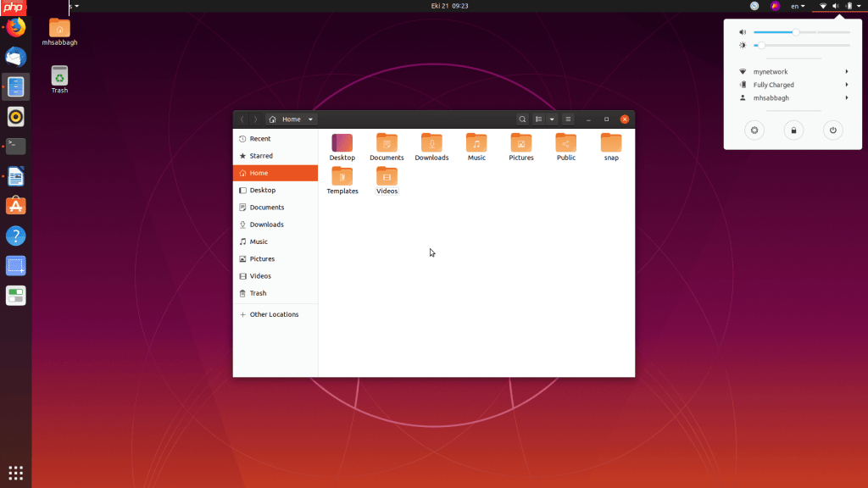This screenshot has height=488, width=868.
Task: Open the Pictures folder in Files
Action: coord(520,146)
